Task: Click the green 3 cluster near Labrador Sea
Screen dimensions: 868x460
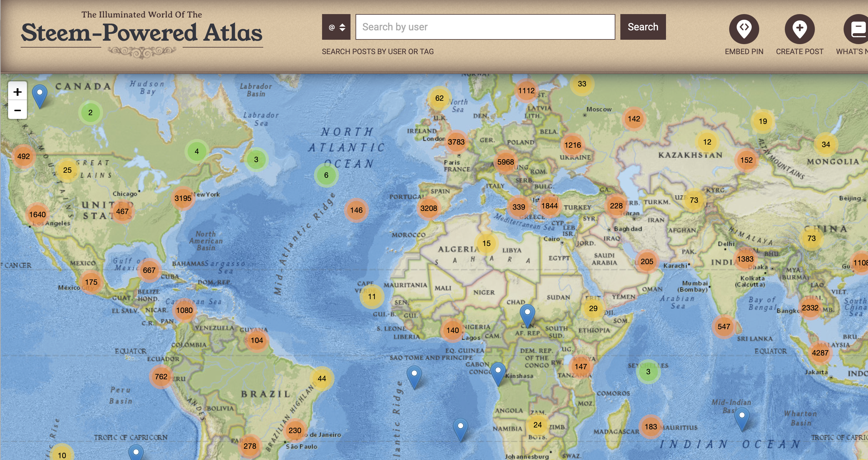Action: (256, 160)
